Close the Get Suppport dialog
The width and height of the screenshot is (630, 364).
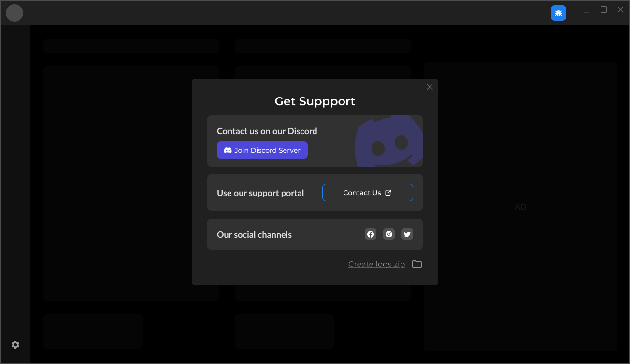tap(430, 87)
